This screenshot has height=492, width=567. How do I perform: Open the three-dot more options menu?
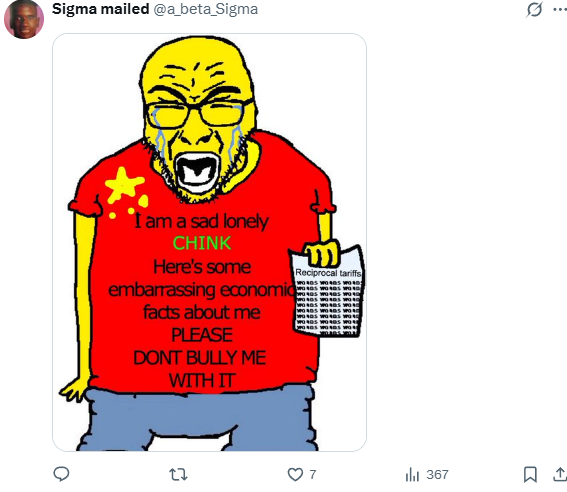560,9
